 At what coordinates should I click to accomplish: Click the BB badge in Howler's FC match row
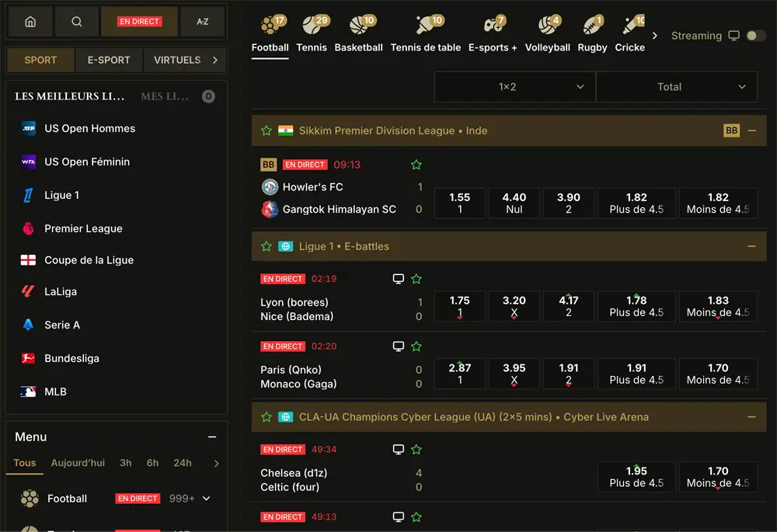[268, 165]
